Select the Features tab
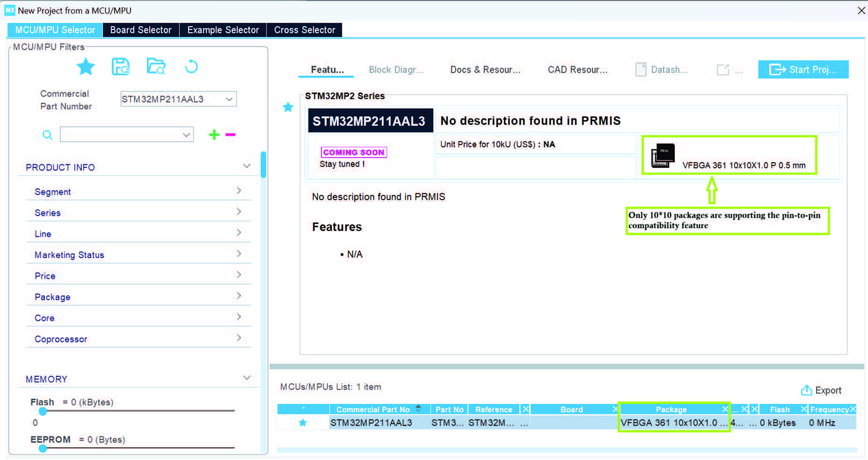The width and height of the screenshot is (868, 460). 327,70
